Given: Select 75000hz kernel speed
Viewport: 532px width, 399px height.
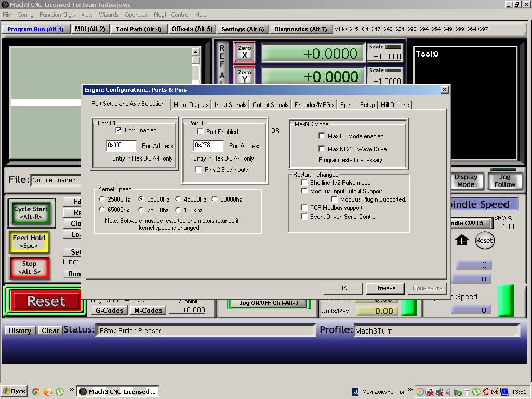Looking at the screenshot, I should [141, 210].
